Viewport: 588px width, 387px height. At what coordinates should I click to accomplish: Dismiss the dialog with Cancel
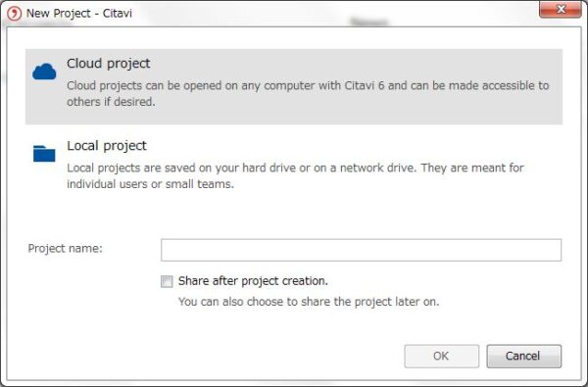pos(524,356)
